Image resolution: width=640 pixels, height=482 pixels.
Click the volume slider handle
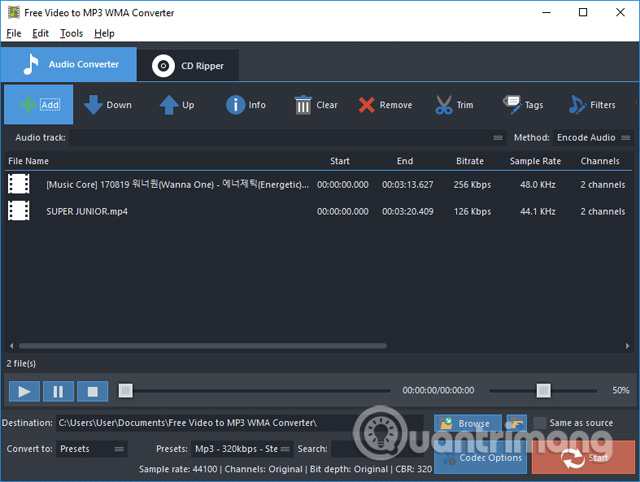click(x=543, y=391)
